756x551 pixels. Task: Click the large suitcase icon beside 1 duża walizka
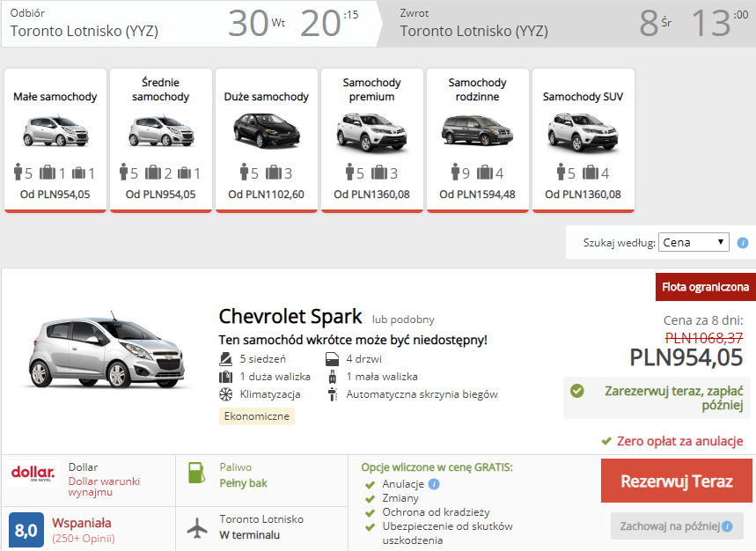pos(225,377)
